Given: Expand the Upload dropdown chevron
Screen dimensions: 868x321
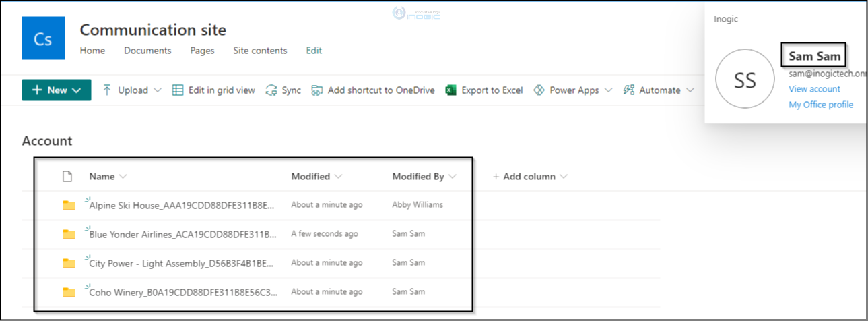Looking at the screenshot, I should [158, 90].
